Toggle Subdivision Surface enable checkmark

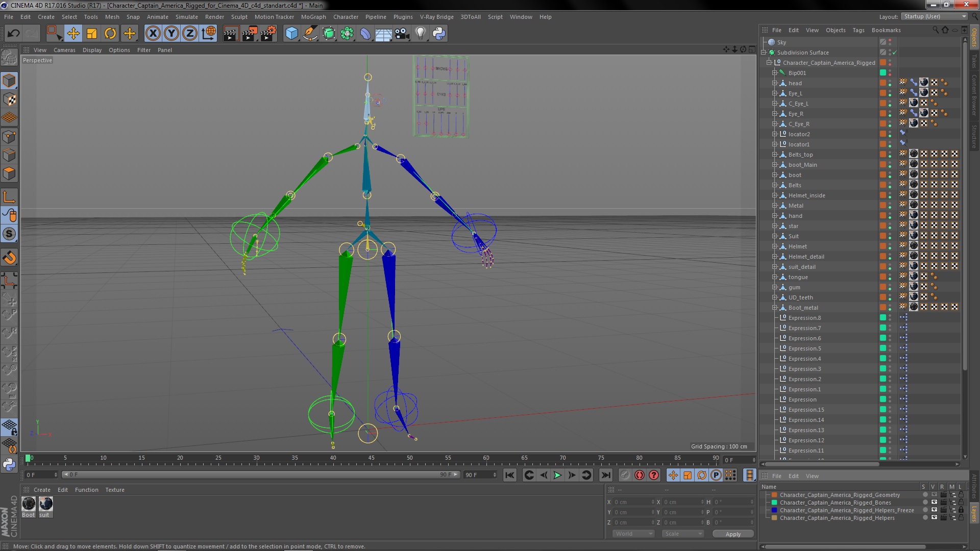pyautogui.click(x=895, y=53)
